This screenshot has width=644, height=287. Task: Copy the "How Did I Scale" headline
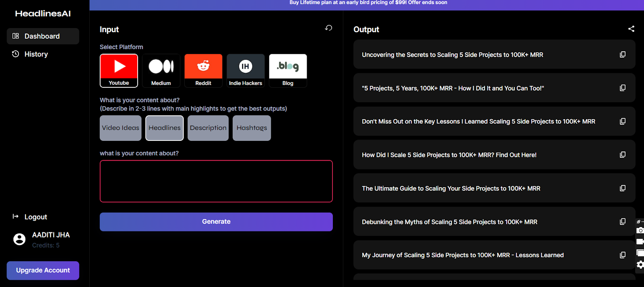point(623,155)
